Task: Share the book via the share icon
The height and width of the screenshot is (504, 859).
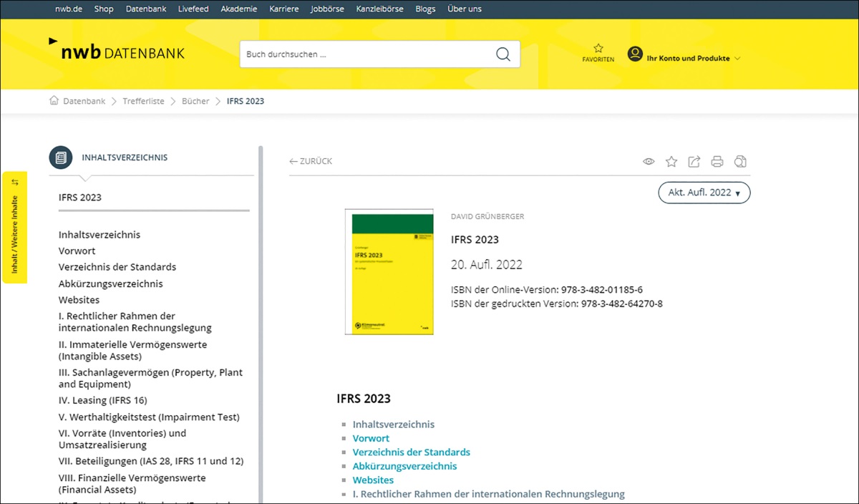Action: (694, 162)
